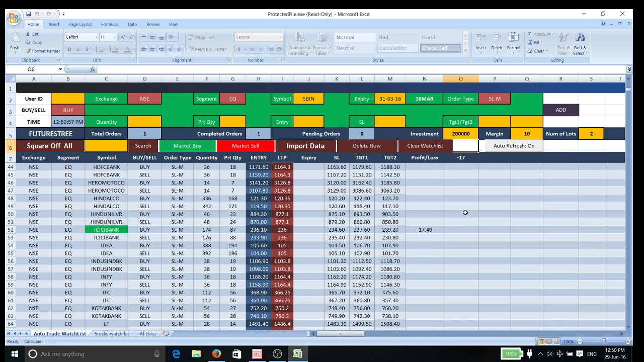Open Conditional Formatting menu
This screenshot has height=362, width=644.
click(x=299, y=44)
